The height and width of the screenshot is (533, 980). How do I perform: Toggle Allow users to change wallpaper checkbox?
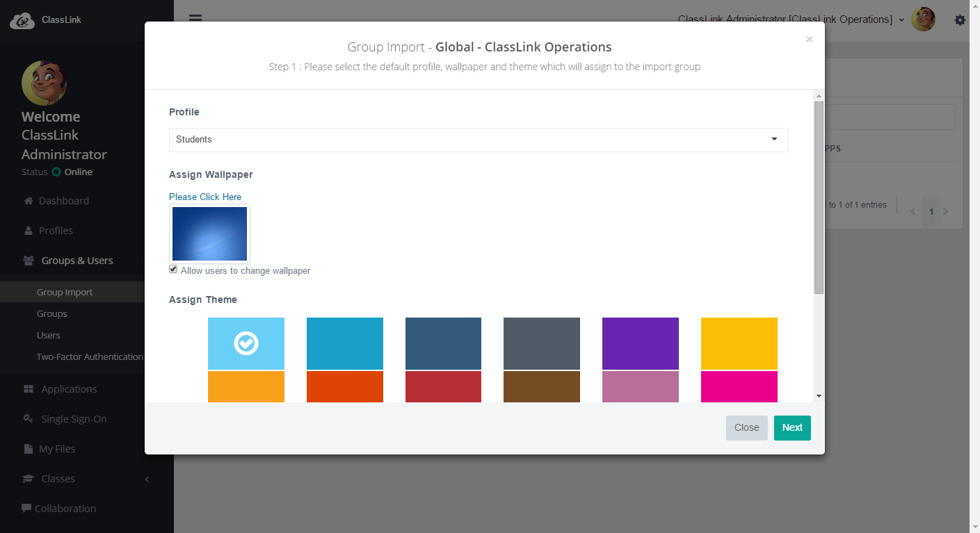click(173, 270)
